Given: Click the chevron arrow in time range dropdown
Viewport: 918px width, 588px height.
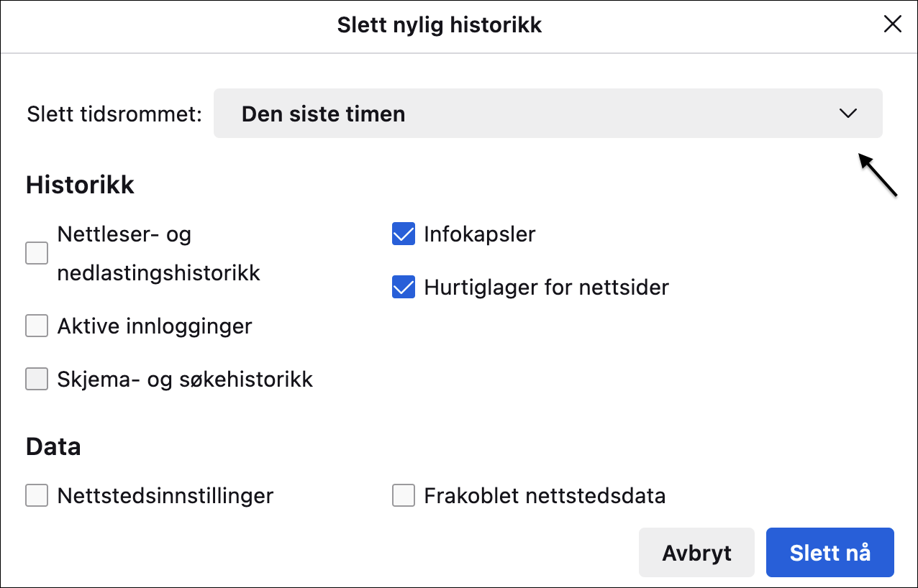Looking at the screenshot, I should 848,114.
